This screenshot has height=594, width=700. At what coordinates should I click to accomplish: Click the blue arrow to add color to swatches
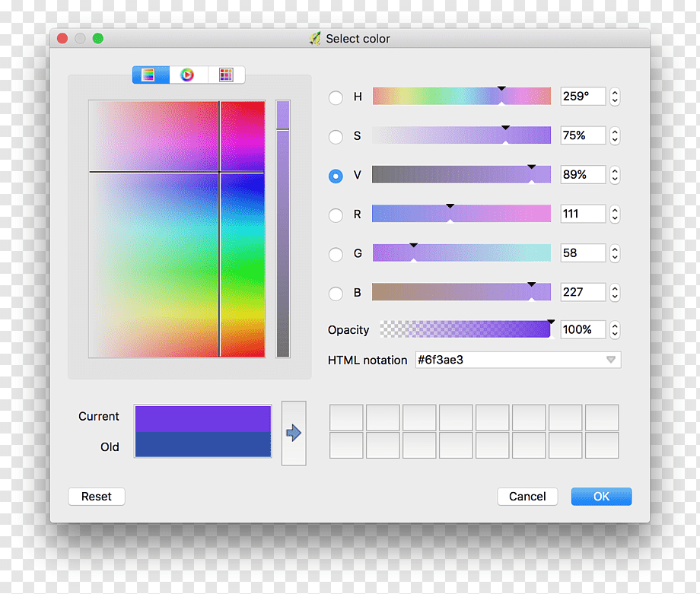pos(294,433)
